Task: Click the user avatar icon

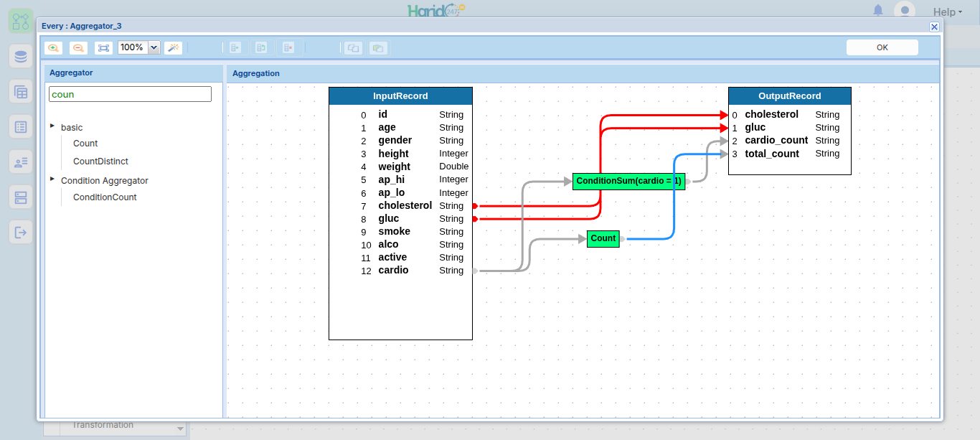Action: pos(904,11)
